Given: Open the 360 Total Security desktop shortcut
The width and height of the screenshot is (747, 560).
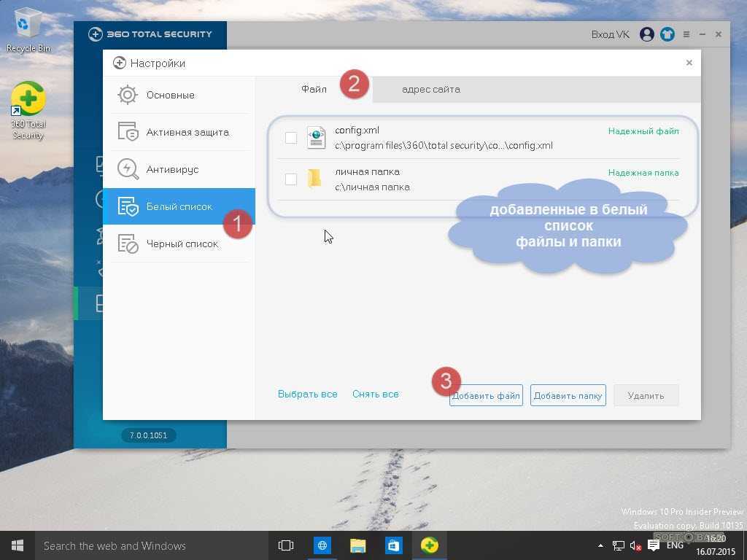Looking at the screenshot, I should pyautogui.click(x=28, y=111).
